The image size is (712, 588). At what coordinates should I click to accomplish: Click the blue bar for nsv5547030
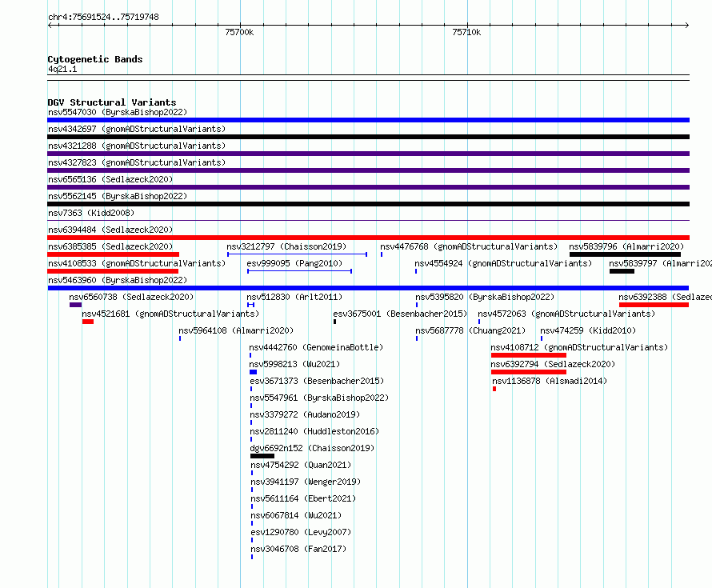368,120
